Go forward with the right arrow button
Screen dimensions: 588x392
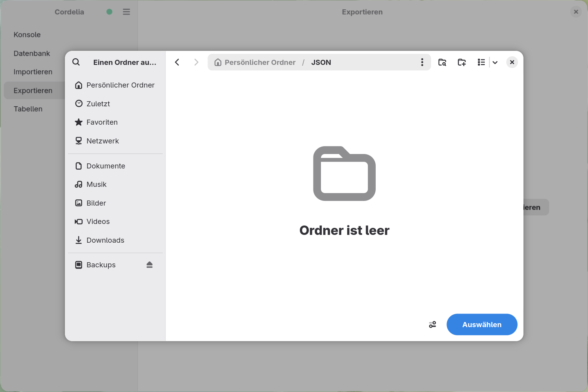click(x=196, y=62)
